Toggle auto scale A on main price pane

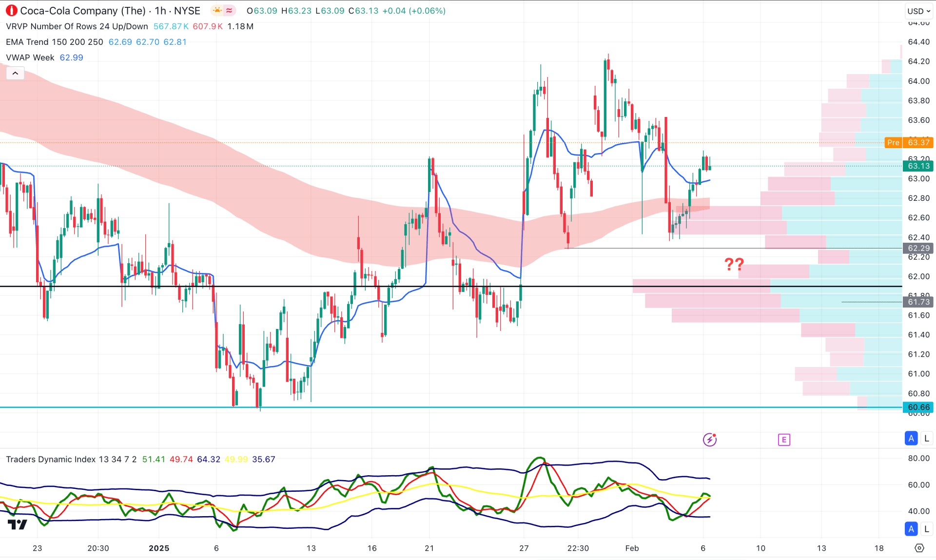[x=911, y=438]
